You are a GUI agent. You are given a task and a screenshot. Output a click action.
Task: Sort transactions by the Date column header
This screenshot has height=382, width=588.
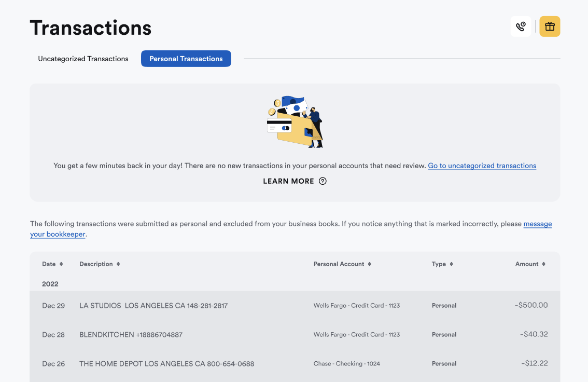(50, 264)
